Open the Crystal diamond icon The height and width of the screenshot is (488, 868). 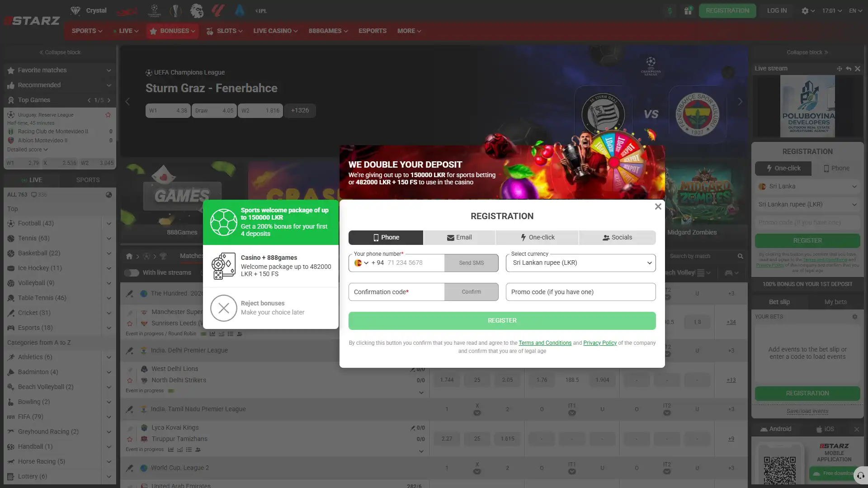click(x=75, y=10)
